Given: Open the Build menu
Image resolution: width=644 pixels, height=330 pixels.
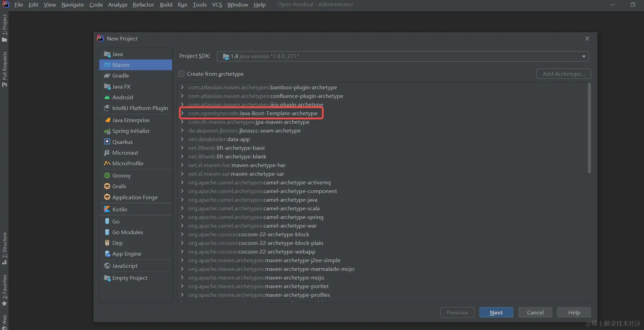Looking at the screenshot, I should [166, 4].
